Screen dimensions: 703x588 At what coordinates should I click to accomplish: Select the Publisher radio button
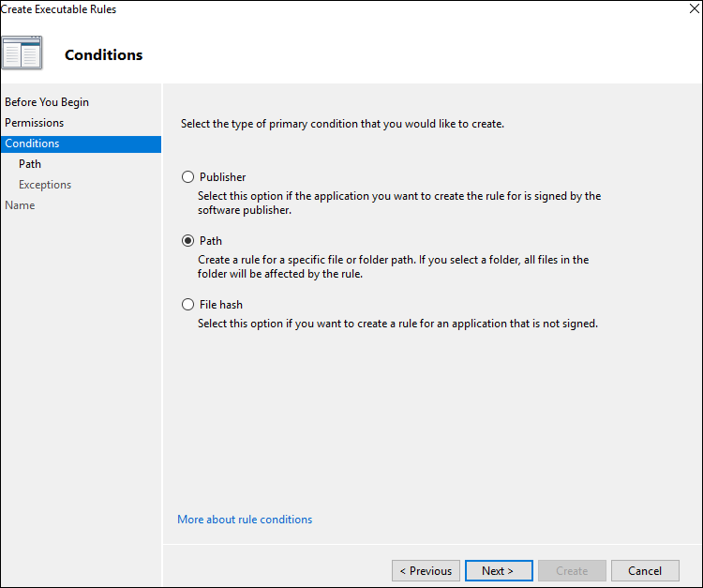[187, 176]
